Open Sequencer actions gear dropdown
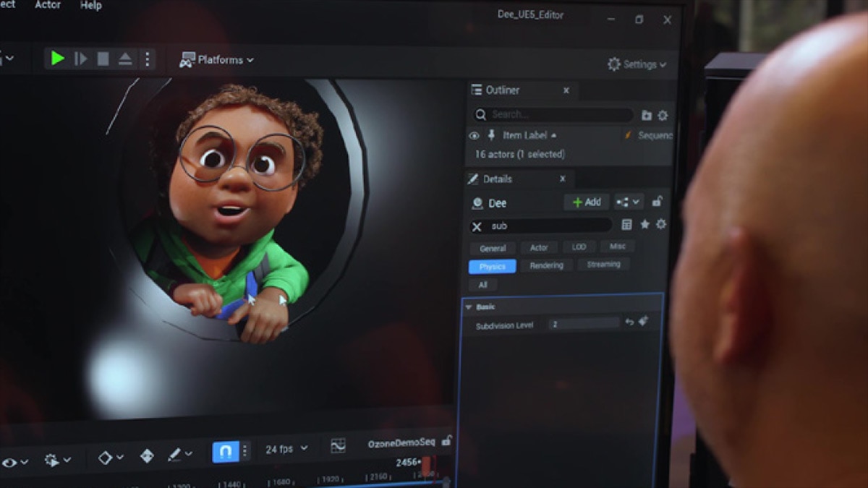 (58, 459)
